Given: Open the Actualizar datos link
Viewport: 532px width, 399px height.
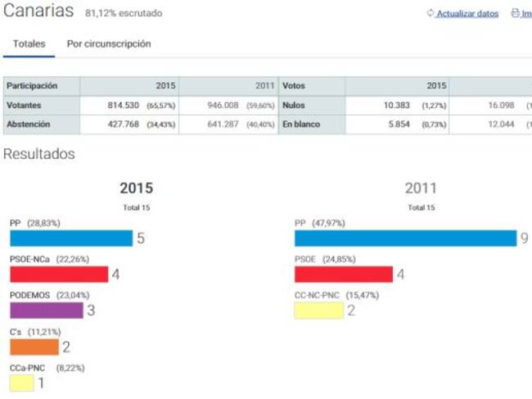Looking at the screenshot, I should [467, 14].
